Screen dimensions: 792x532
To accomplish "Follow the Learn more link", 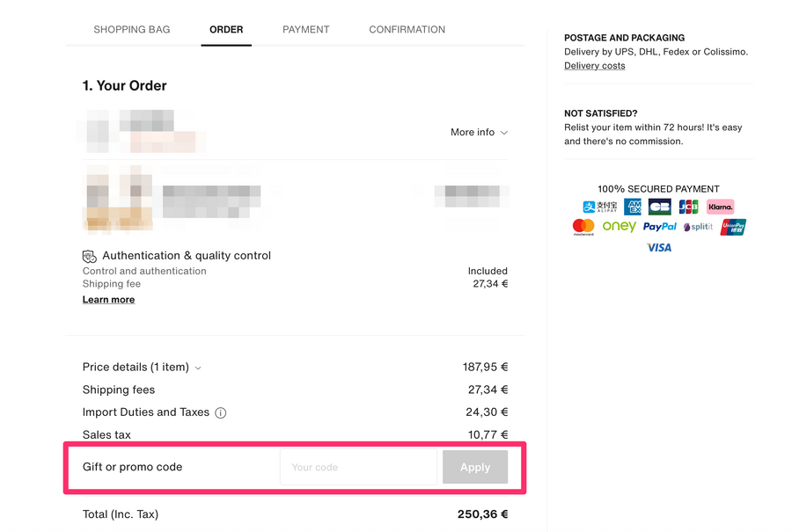I will tap(108, 300).
